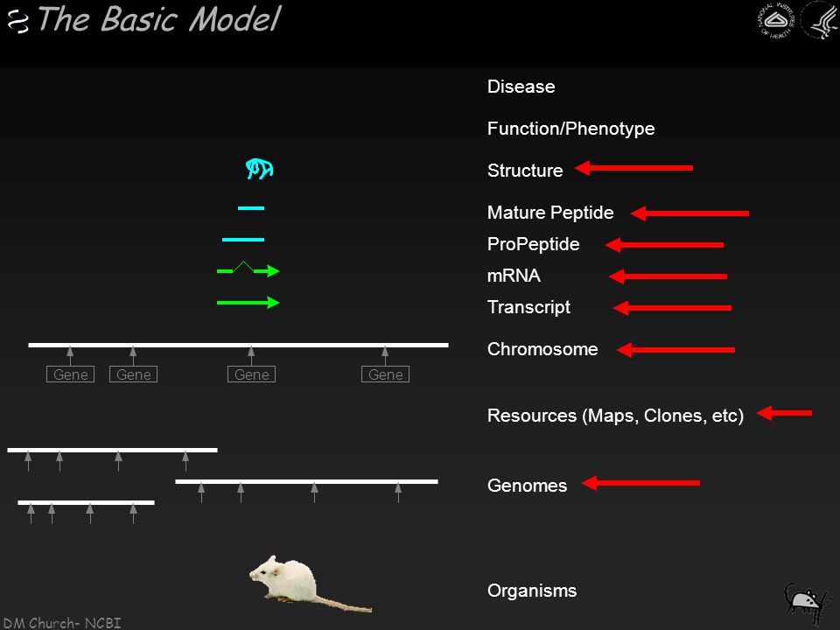
Task: Click the Organisms label
Action: [531, 591]
